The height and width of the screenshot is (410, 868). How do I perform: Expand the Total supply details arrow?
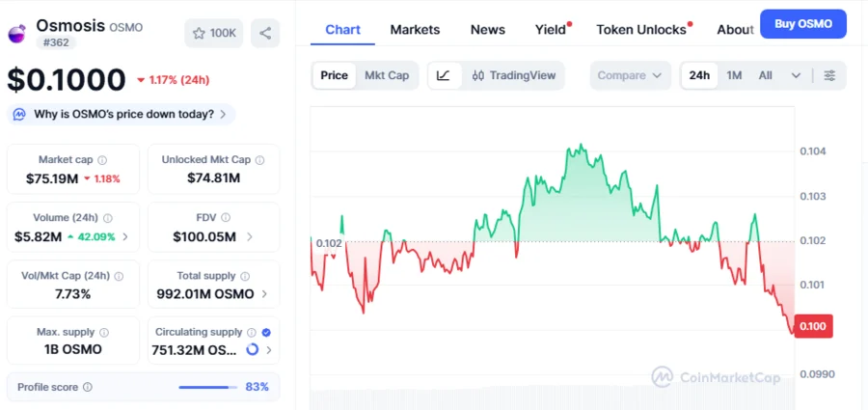click(266, 293)
